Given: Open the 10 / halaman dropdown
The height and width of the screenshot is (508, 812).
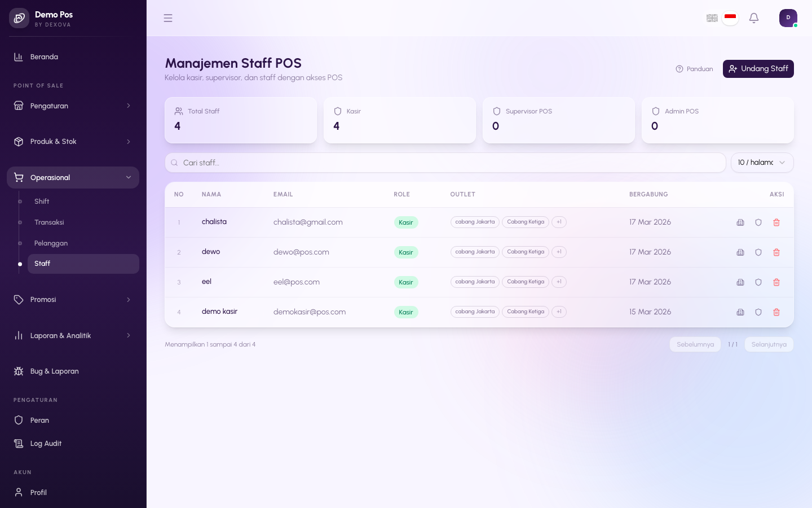Looking at the screenshot, I should (762, 163).
